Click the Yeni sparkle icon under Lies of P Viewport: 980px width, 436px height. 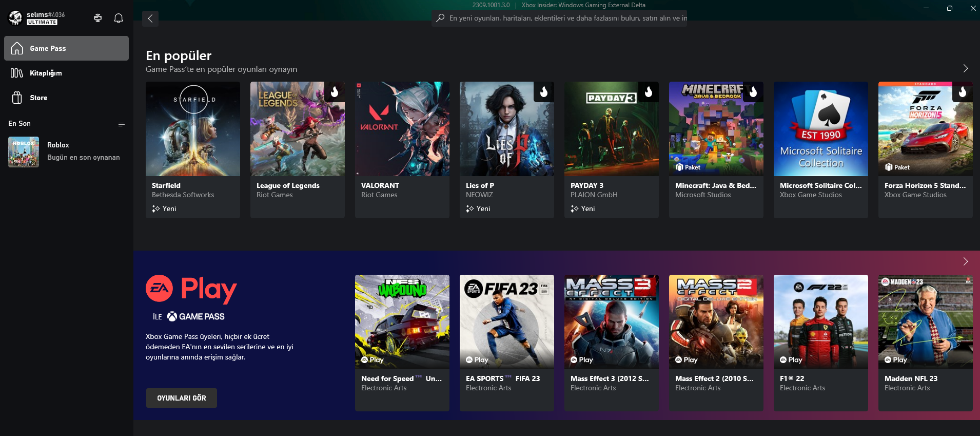coord(469,208)
